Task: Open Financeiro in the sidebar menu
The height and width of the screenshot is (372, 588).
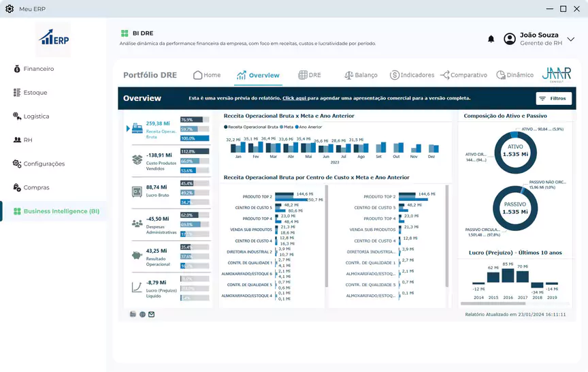Action: [34, 69]
